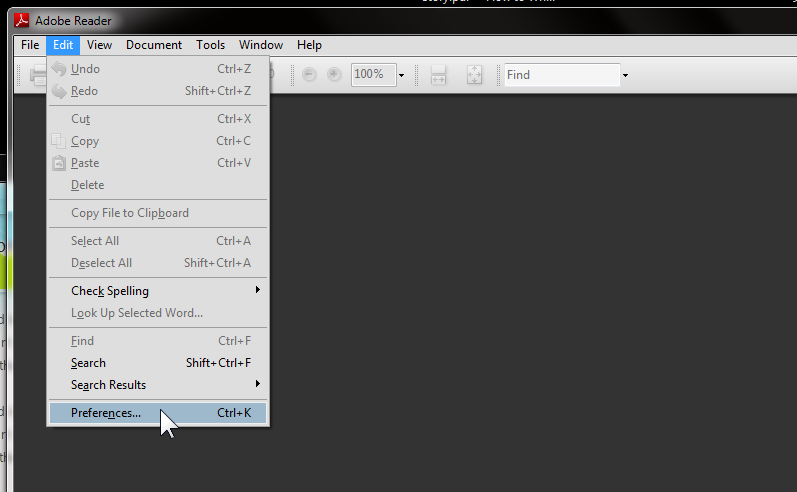Click Delete in the Edit menu
The width and height of the screenshot is (797, 492).
pyautogui.click(x=158, y=185)
